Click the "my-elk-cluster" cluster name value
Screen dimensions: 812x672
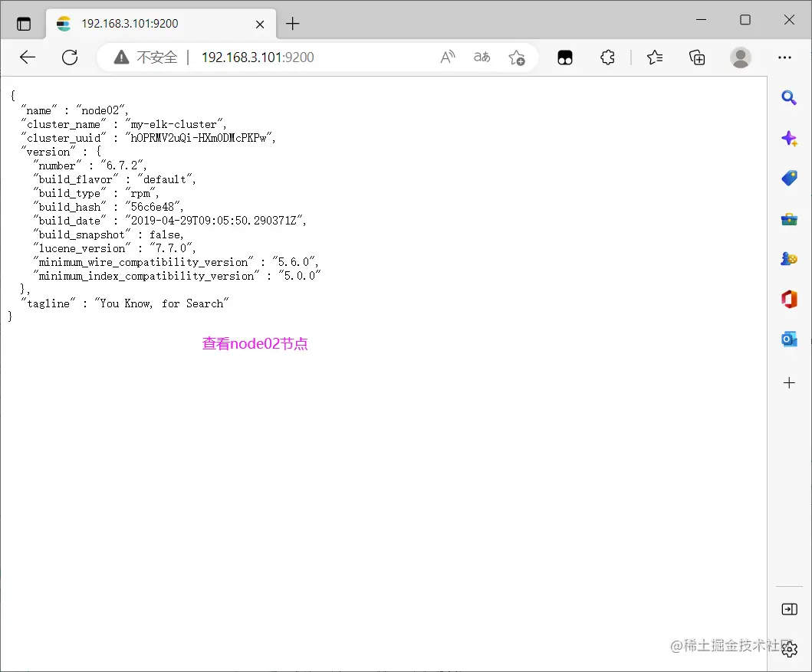pyautogui.click(x=173, y=124)
